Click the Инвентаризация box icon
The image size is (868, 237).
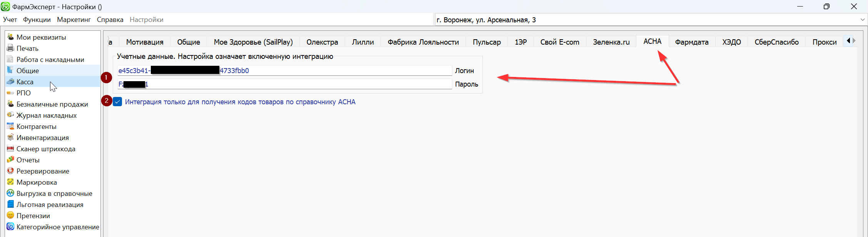(10, 137)
